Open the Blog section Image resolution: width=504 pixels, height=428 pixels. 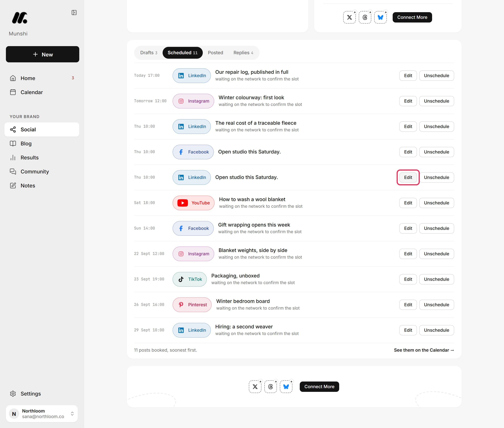point(42,144)
